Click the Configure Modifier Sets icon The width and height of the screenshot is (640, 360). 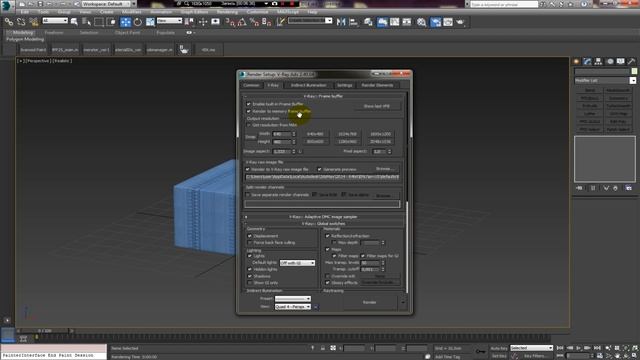[629, 188]
